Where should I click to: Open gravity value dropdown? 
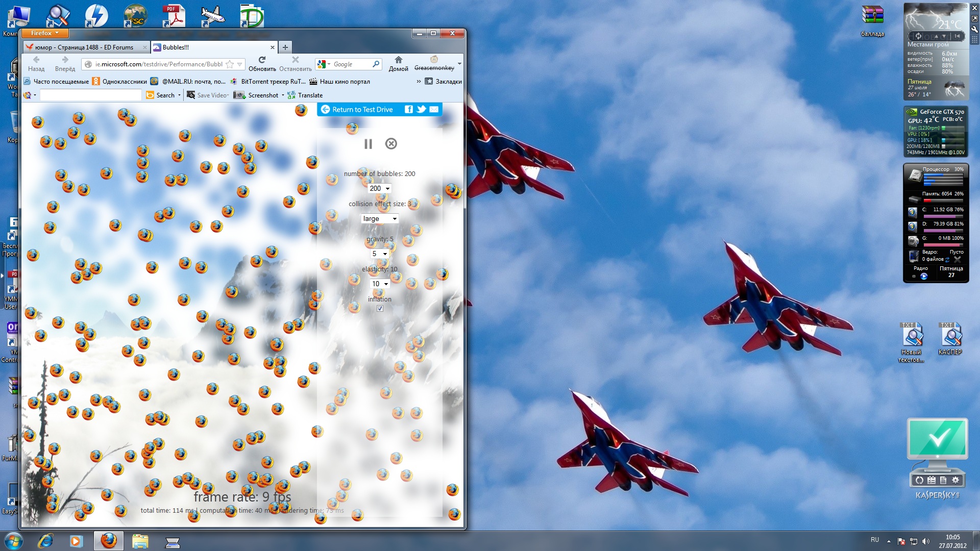[379, 254]
